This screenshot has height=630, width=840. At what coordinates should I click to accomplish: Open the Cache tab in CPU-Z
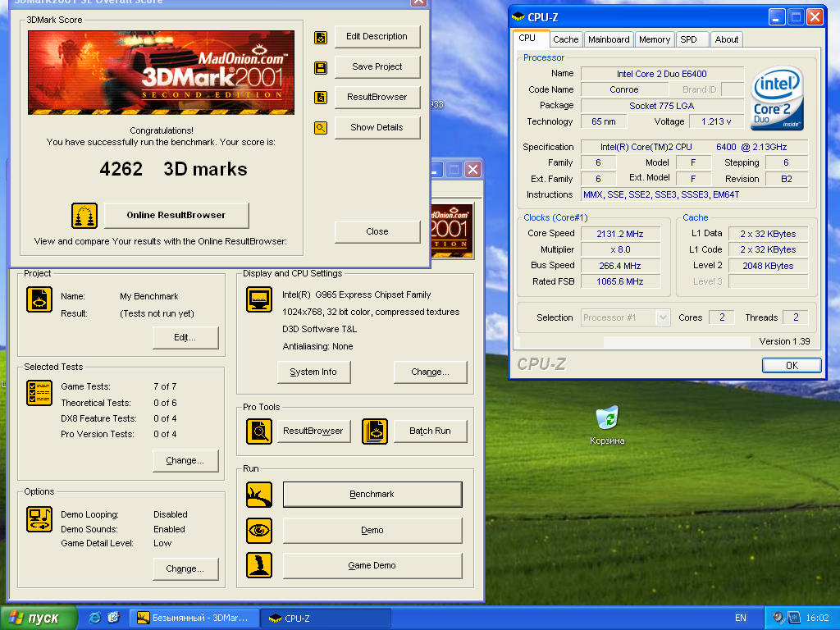click(566, 39)
